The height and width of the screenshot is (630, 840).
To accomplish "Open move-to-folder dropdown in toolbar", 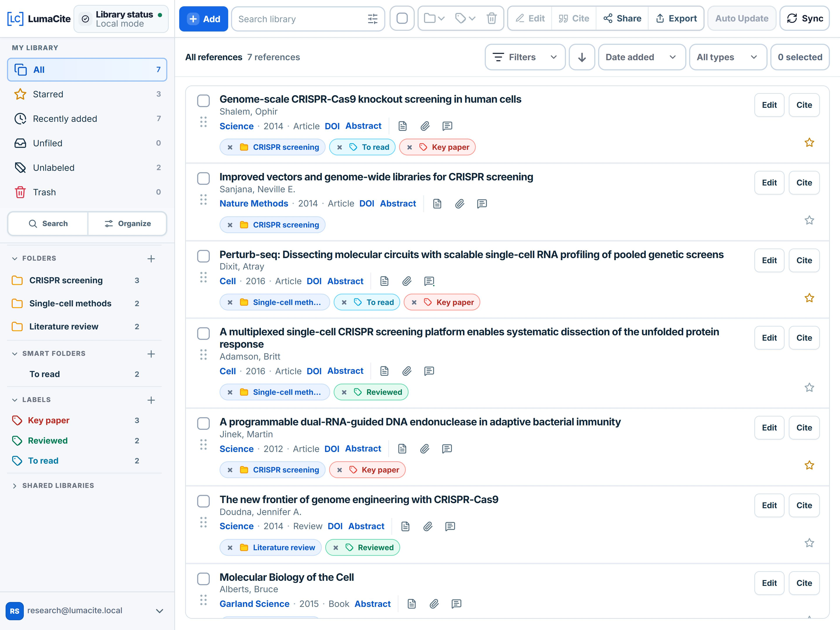I will click(x=434, y=19).
